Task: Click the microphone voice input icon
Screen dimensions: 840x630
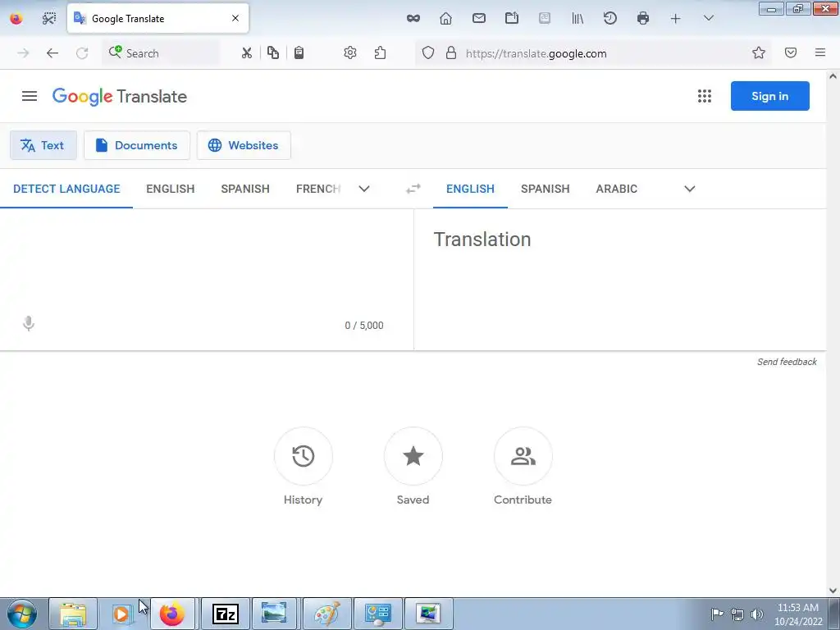Action: click(x=29, y=323)
